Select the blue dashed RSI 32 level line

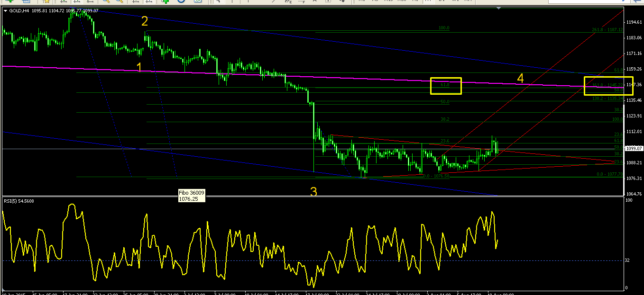tap(313, 260)
